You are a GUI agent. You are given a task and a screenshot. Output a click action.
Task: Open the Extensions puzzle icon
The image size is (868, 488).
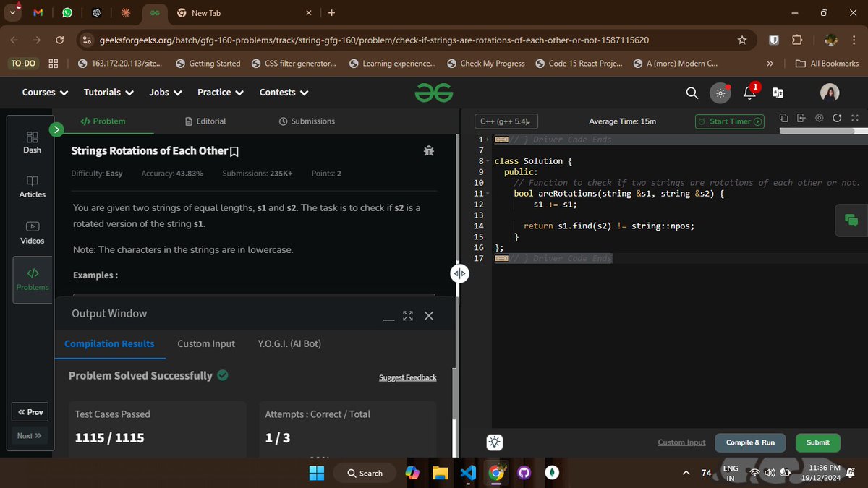pyautogui.click(x=797, y=40)
